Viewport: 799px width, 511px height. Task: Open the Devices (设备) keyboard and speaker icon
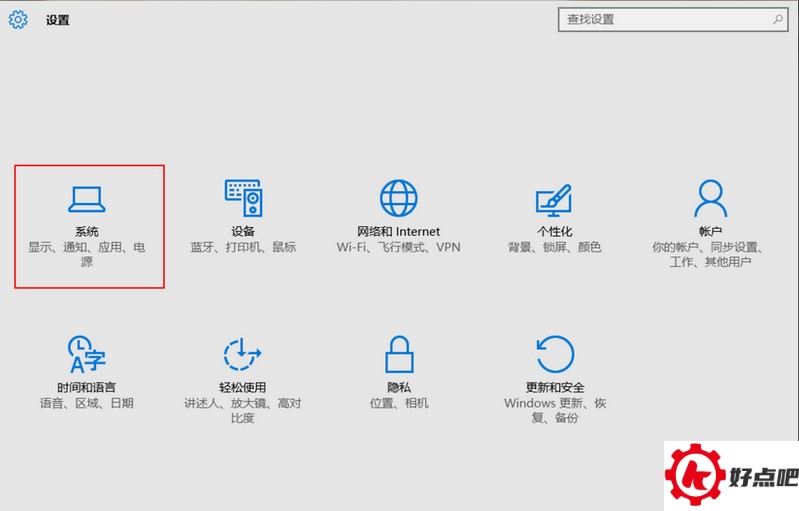pyautogui.click(x=243, y=198)
